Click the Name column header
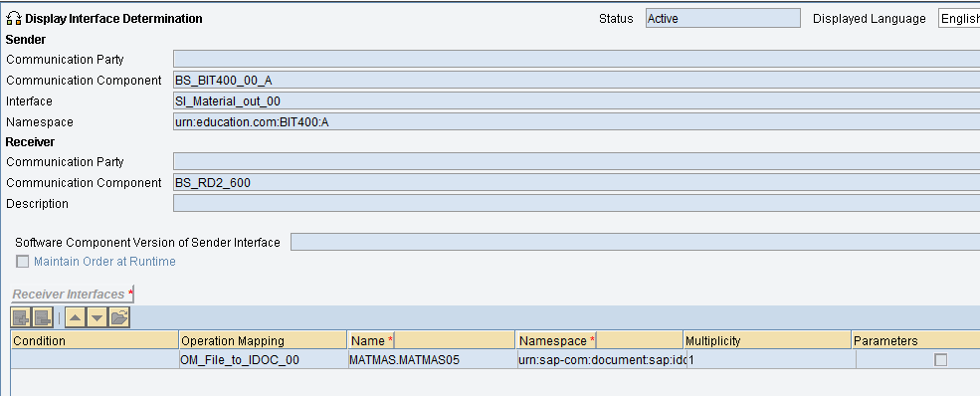The image size is (980, 396). pos(431,340)
